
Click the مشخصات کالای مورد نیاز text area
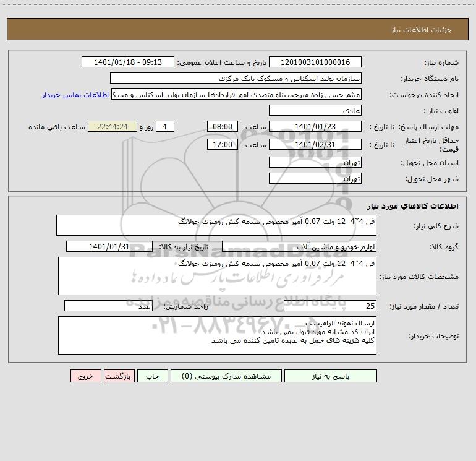217,276
